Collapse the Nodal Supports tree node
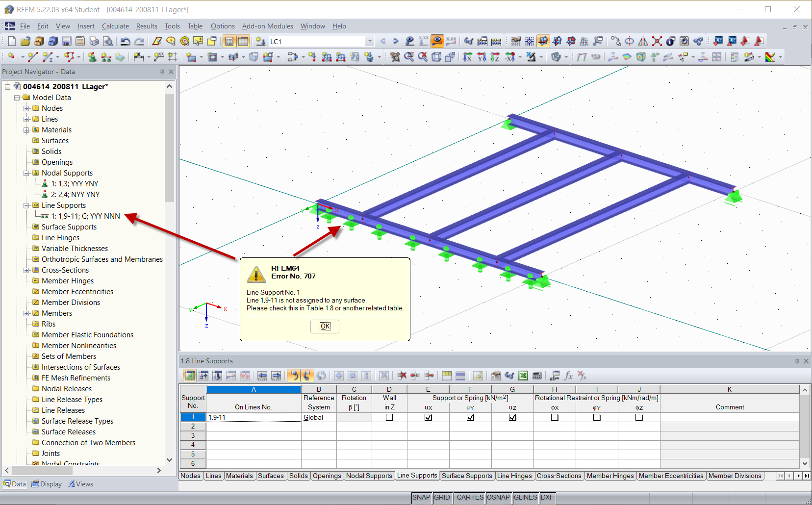Screen dimensions: 812x505 [x=26, y=173]
